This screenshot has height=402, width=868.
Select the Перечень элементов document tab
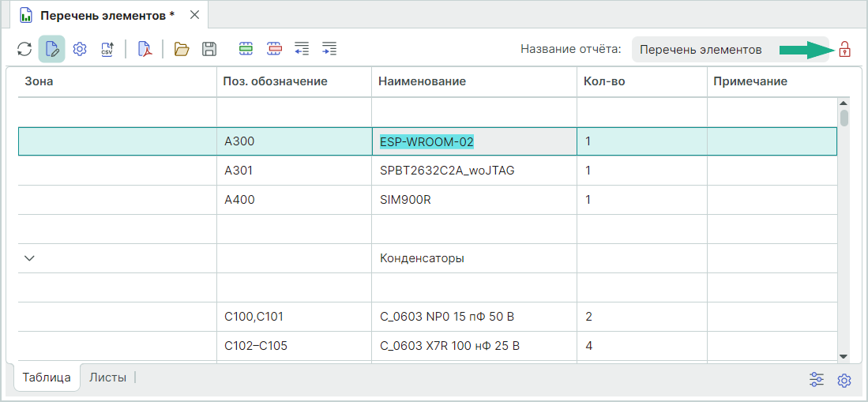(107, 16)
